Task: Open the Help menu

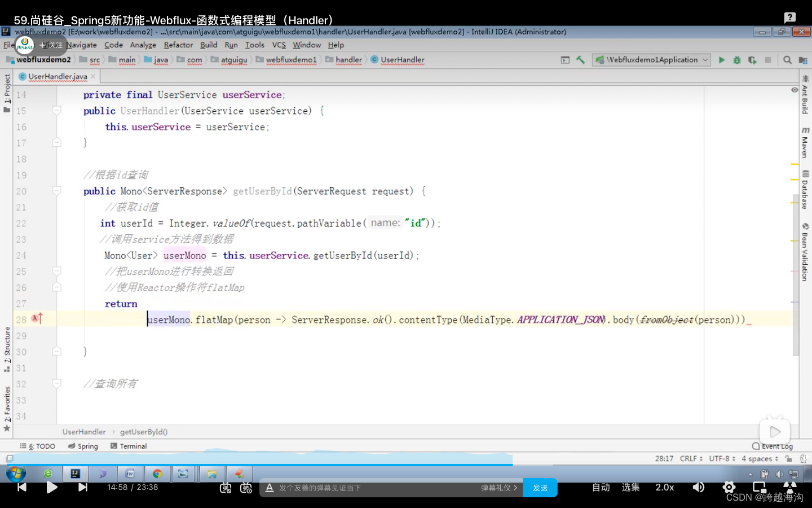Action: pos(336,45)
